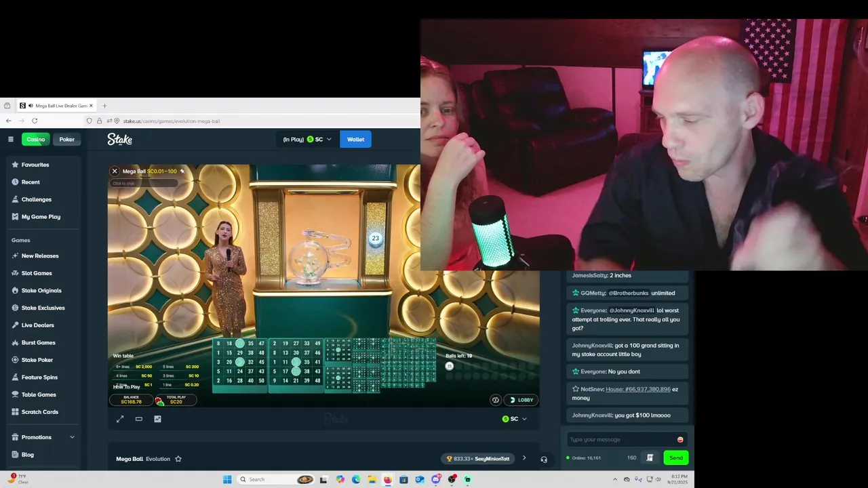The height and width of the screenshot is (488, 868).
Task: Switch to the Casino tab
Action: pyautogui.click(x=35, y=140)
